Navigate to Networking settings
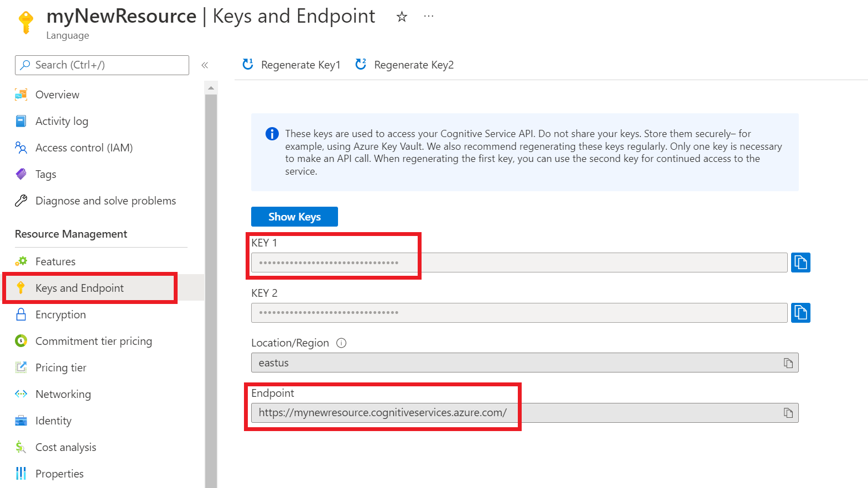868x488 pixels. click(63, 394)
